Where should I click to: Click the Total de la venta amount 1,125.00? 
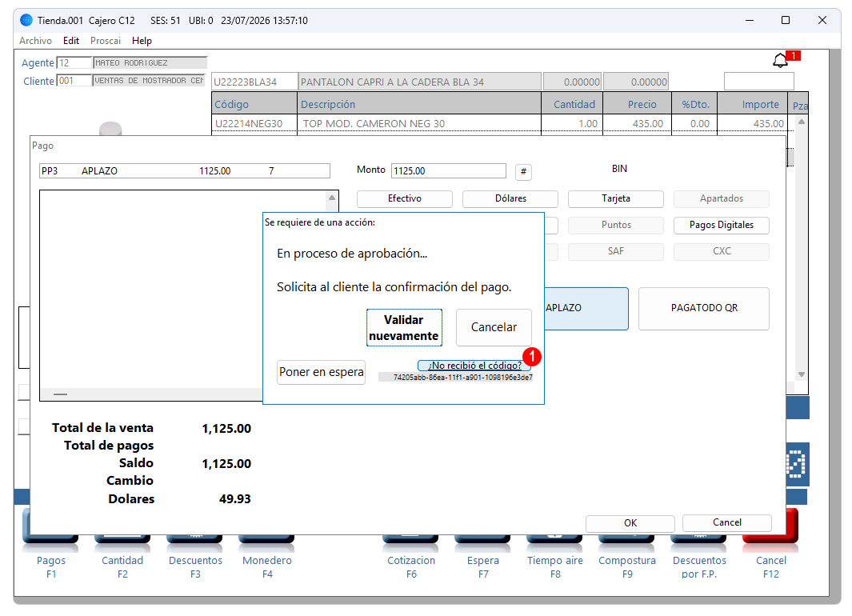pos(226,429)
